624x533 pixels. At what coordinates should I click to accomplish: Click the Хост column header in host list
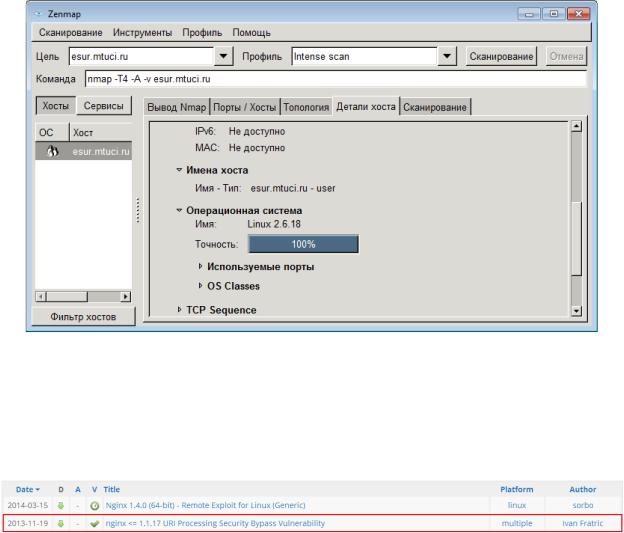[101, 132]
